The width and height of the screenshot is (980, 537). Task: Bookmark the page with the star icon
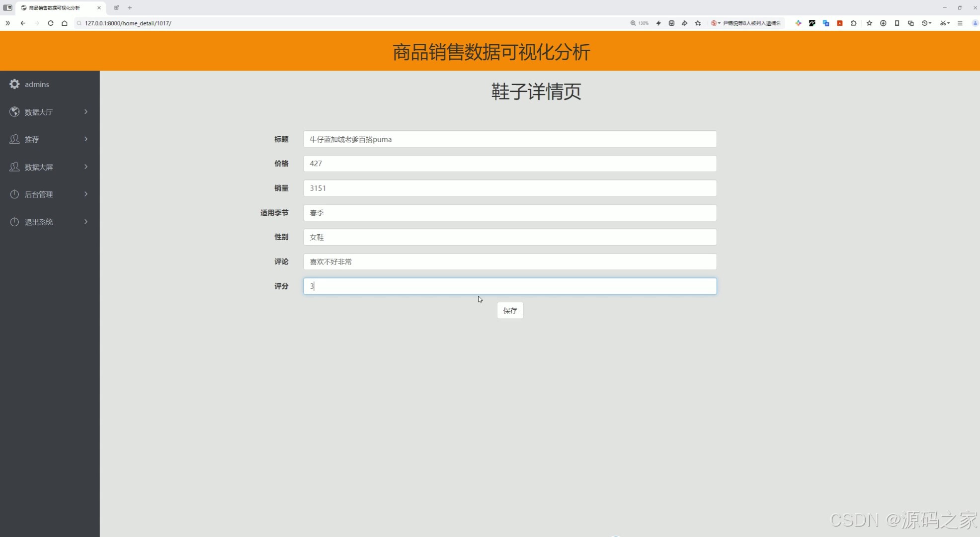coord(869,23)
